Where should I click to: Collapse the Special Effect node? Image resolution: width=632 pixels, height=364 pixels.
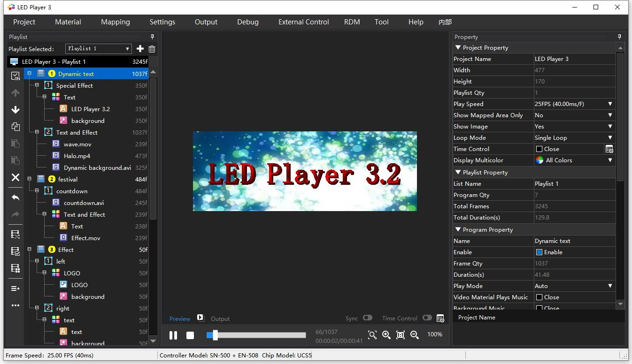pos(37,85)
